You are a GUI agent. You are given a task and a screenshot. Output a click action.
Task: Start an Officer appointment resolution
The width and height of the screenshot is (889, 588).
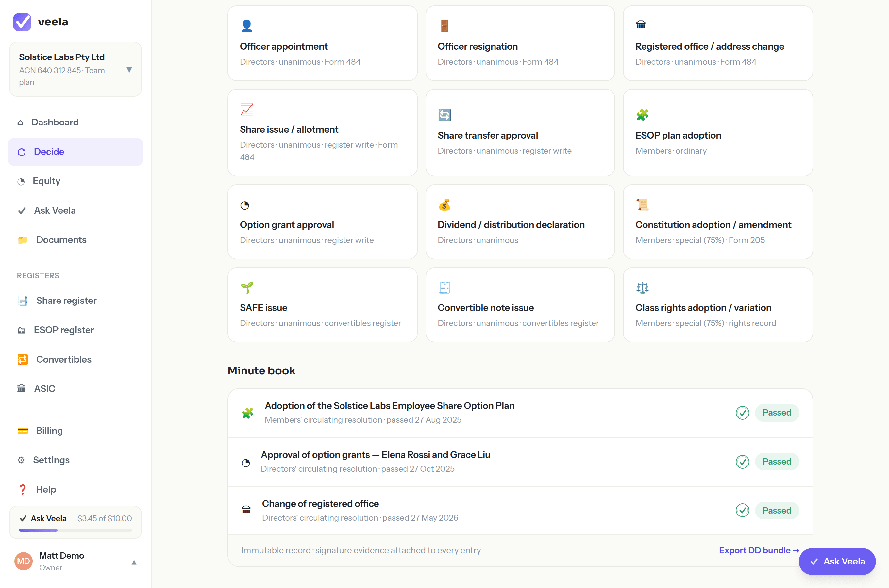tap(323, 43)
